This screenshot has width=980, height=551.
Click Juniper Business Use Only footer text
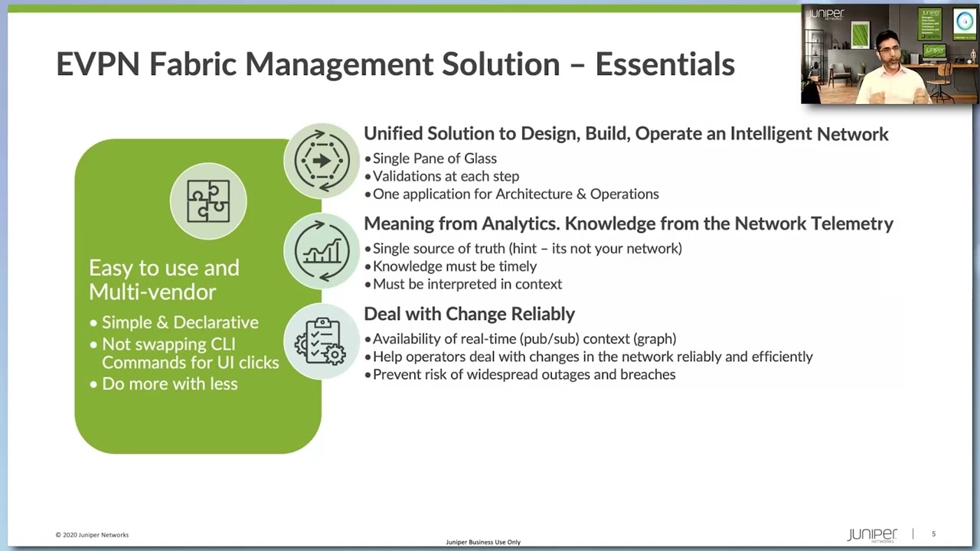coord(483,542)
